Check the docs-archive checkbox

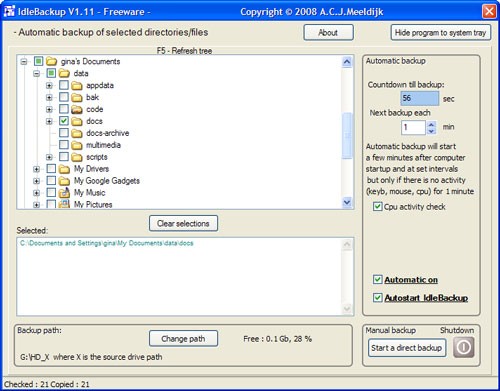click(64, 133)
